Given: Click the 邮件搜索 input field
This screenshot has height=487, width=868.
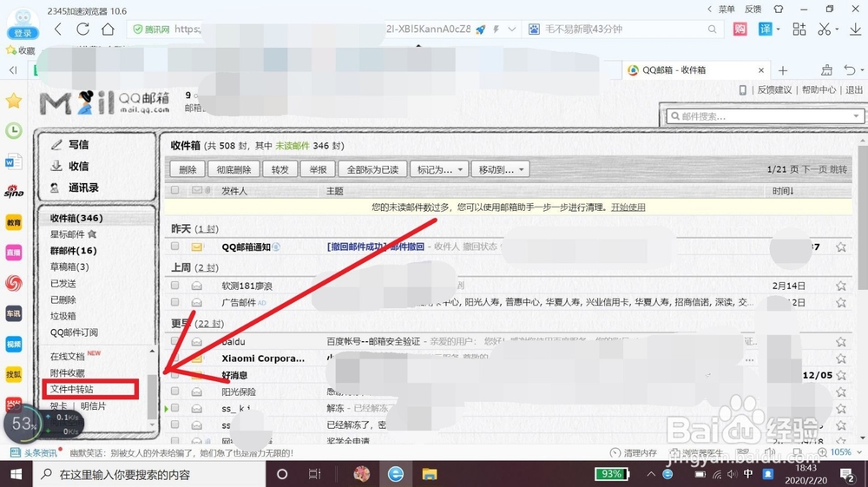Looking at the screenshot, I should pos(764,116).
